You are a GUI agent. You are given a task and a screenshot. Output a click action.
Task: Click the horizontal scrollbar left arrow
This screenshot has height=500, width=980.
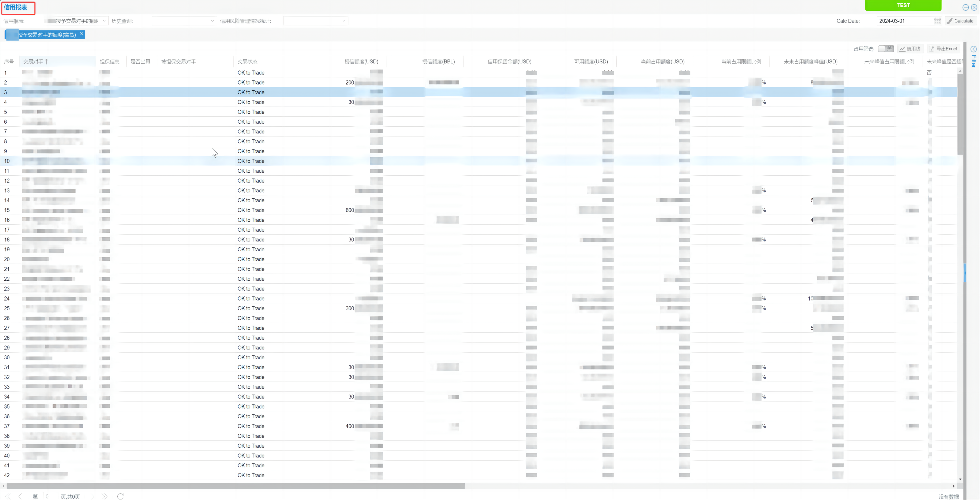[3, 486]
